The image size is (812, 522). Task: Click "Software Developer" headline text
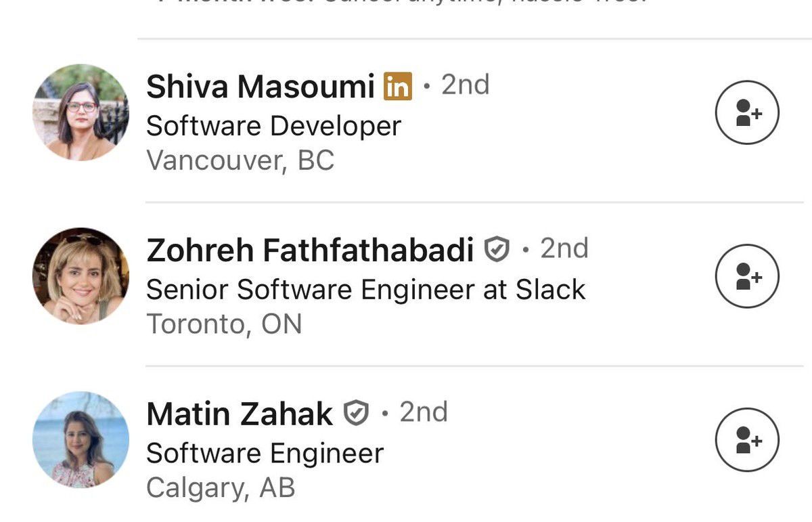point(273,126)
